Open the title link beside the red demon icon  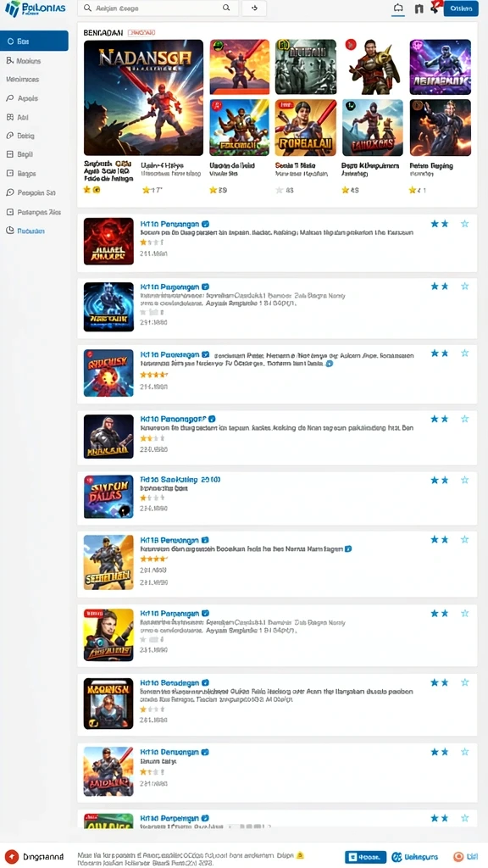pyautogui.click(x=169, y=224)
